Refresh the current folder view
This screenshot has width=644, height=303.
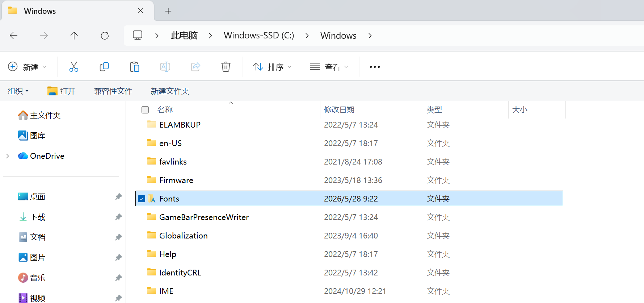105,36
